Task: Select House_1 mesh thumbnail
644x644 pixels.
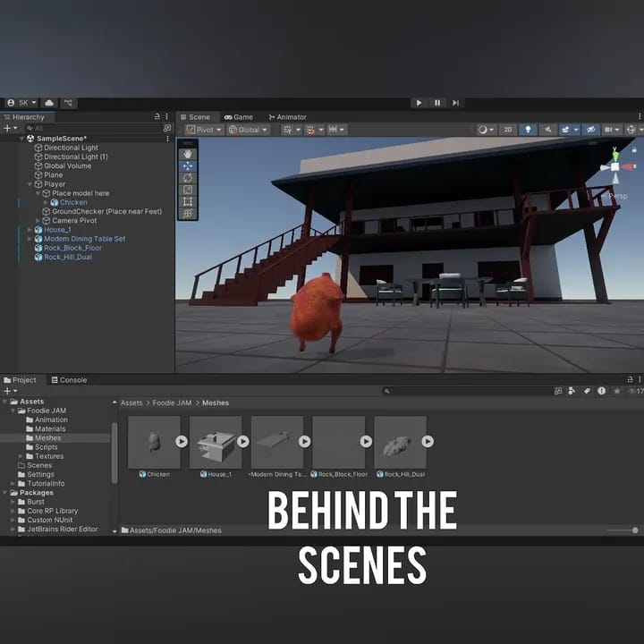Action: [216, 443]
